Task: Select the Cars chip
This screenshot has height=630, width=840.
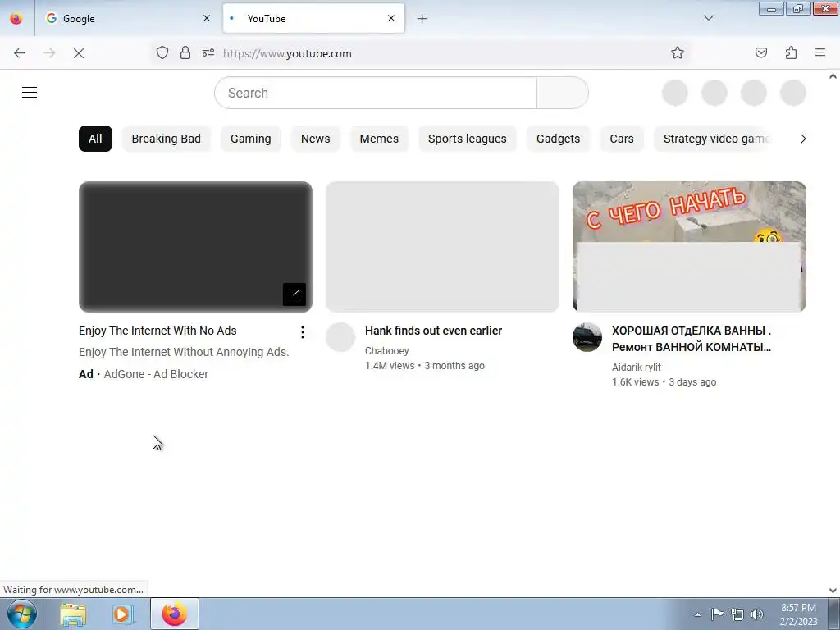Action: tap(622, 139)
